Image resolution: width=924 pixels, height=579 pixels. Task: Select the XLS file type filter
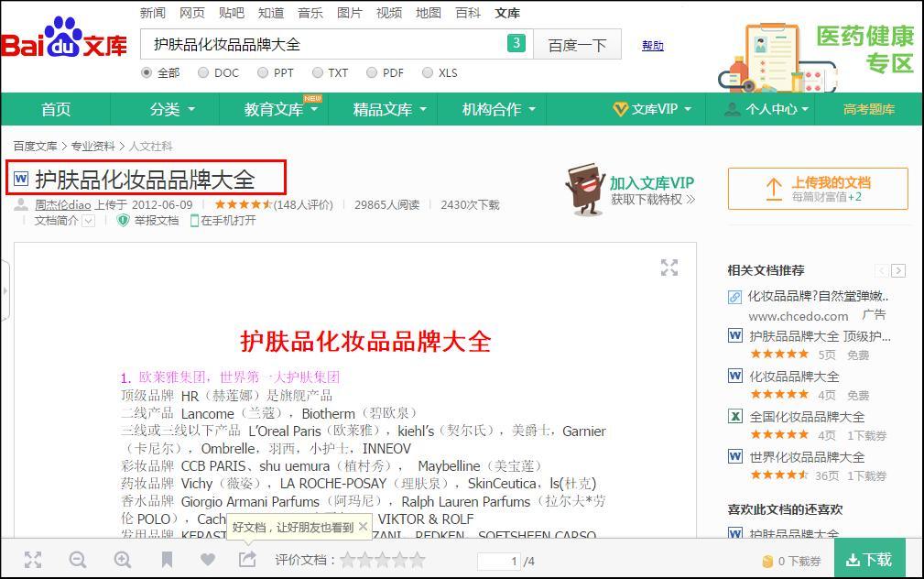coord(428,72)
